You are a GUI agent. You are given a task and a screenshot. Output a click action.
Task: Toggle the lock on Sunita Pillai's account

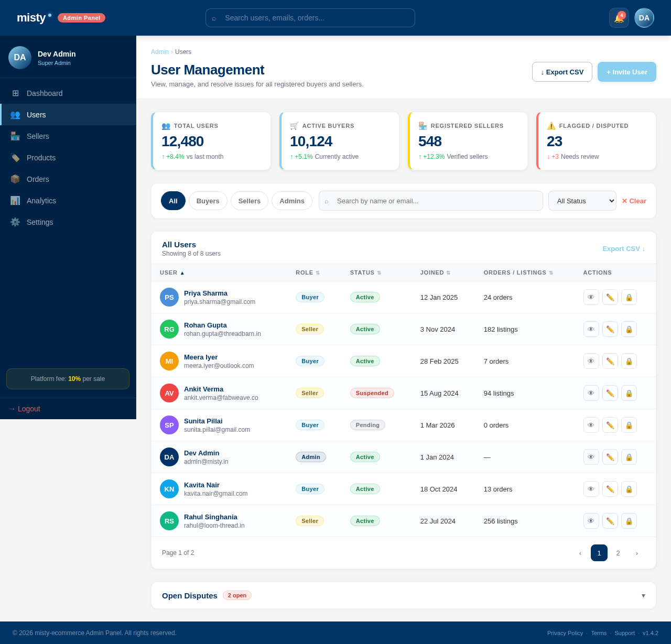pos(629,425)
